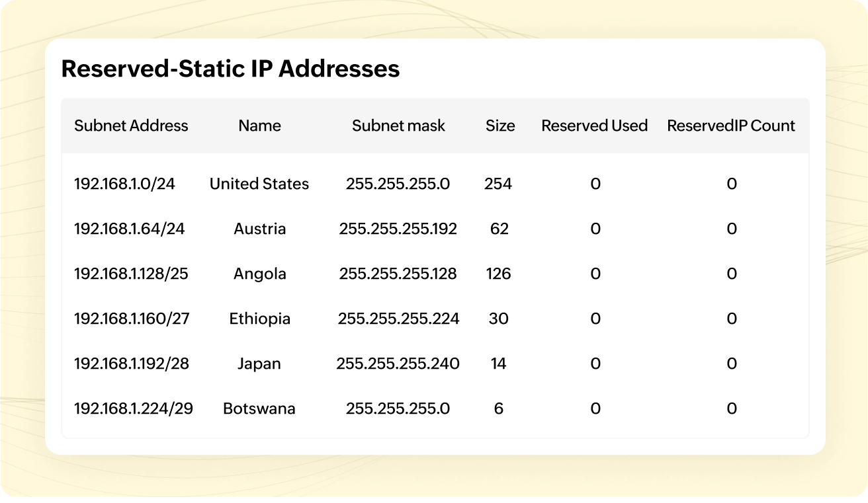Click the Japan name cell
This screenshot has width=868, height=503.
pyautogui.click(x=259, y=364)
